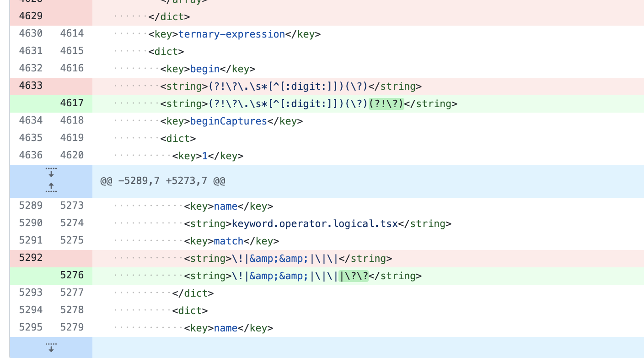644x358 pixels.
Task: Select new line number 5277
Action: [x=72, y=293]
